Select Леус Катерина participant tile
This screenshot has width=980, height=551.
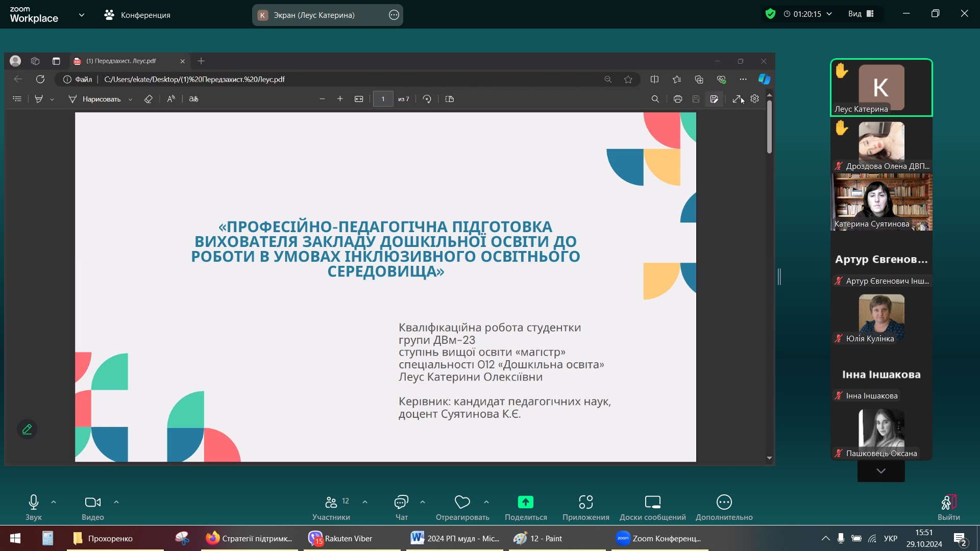coord(881,87)
